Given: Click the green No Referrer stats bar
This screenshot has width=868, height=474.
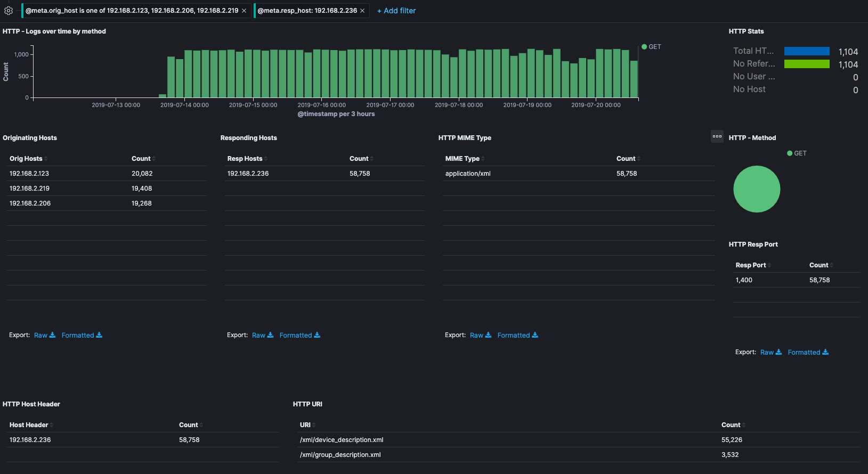Looking at the screenshot, I should point(807,64).
